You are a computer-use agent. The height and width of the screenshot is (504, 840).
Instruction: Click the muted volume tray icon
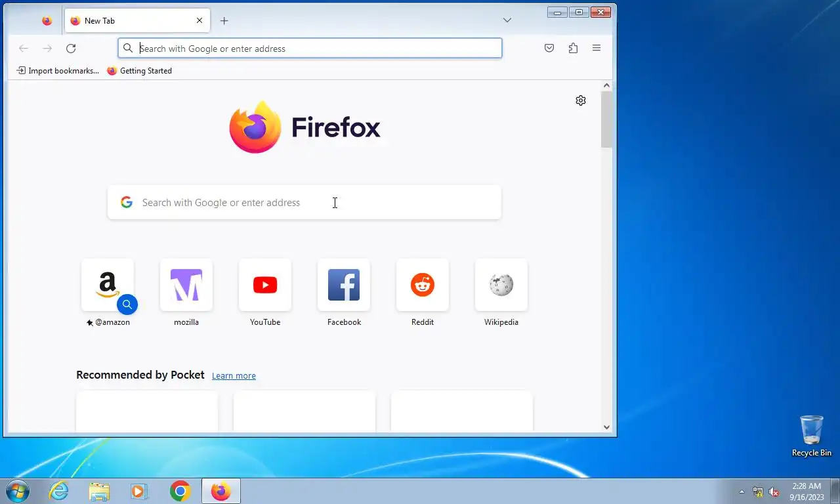[x=774, y=492]
